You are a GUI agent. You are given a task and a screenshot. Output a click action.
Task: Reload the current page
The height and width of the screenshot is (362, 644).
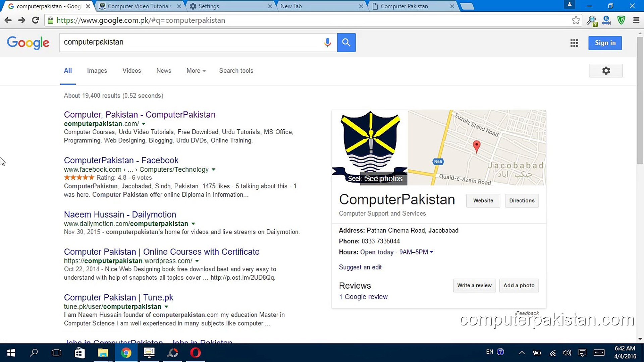coord(35,20)
